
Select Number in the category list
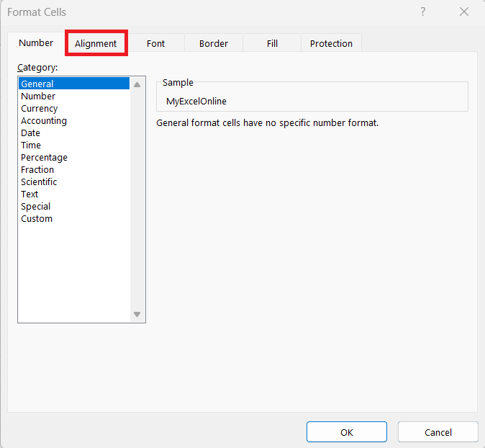(74, 96)
